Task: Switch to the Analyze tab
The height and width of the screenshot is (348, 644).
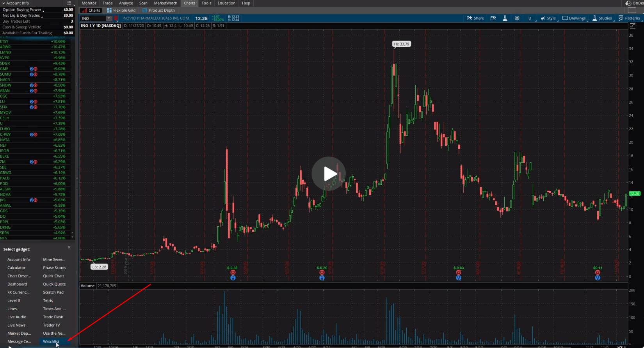Action: (126, 3)
